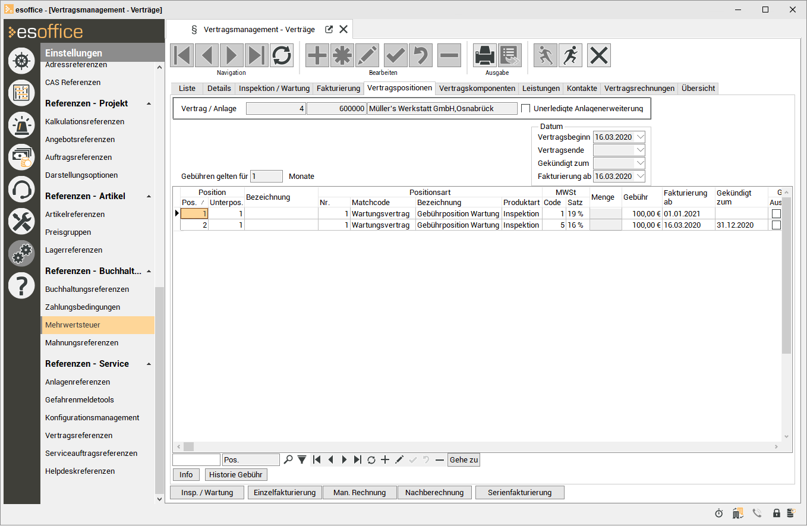Screen dimensions: 807x532
Task: Collapse the Referenzen - Artikel section
Action: click(x=149, y=196)
